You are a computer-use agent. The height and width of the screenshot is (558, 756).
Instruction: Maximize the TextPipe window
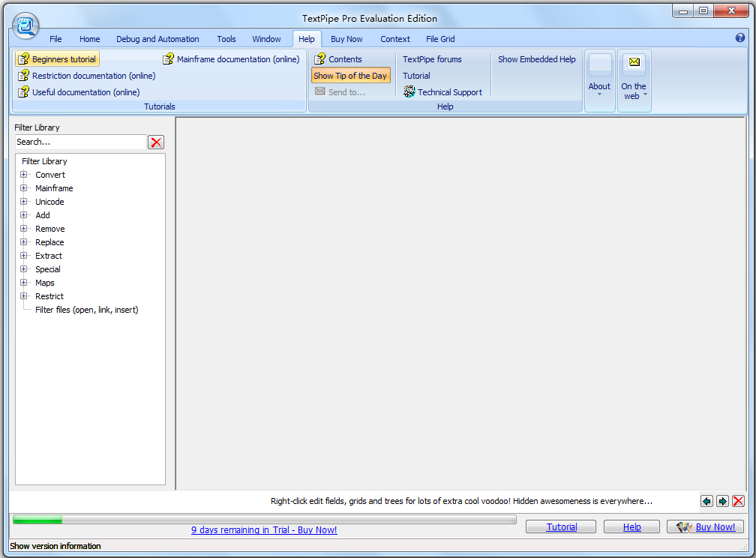(x=703, y=11)
